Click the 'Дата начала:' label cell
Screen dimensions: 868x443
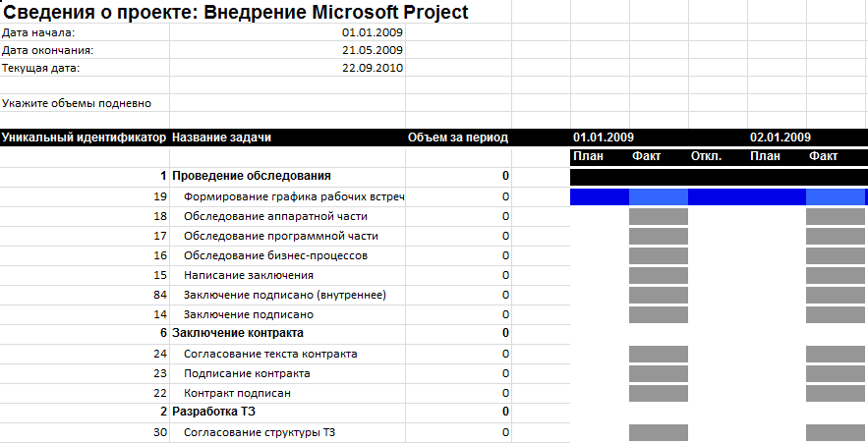85,32
